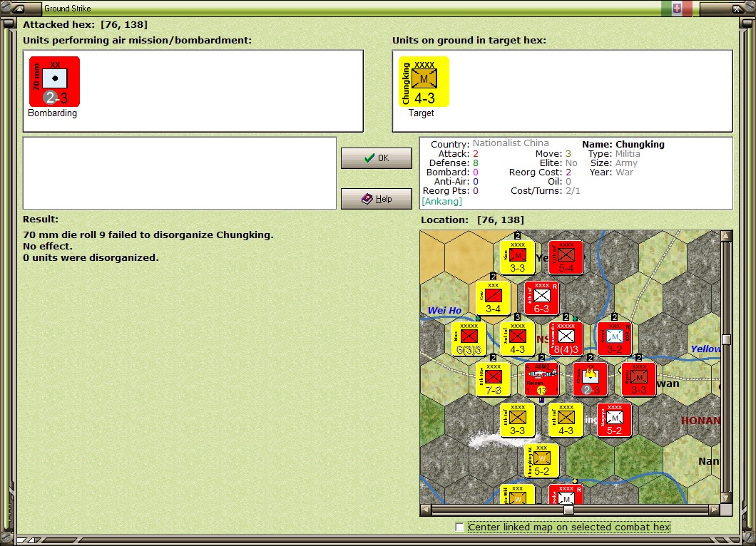Select the Seoul 3-2 KOR militia counter
756x546 pixels.
click(x=614, y=339)
